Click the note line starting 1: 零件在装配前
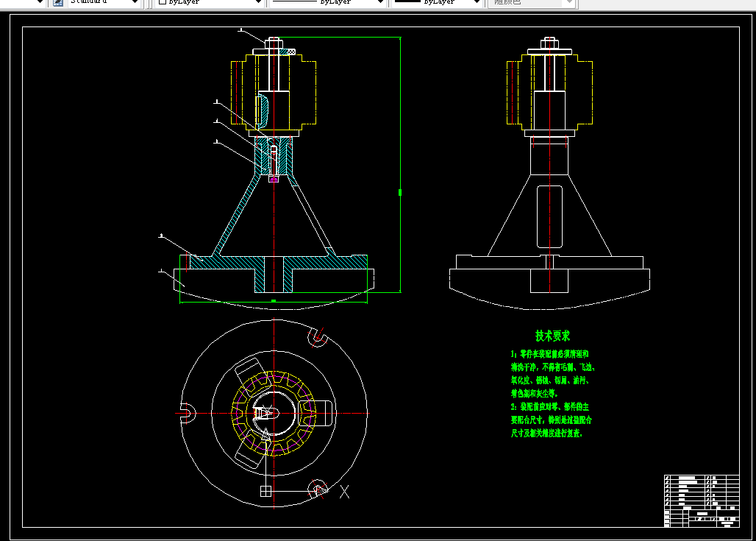The width and height of the screenshot is (756, 541). [549, 354]
